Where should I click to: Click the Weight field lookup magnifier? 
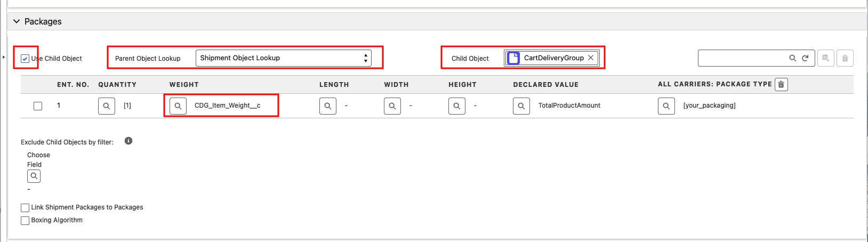pos(178,106)
